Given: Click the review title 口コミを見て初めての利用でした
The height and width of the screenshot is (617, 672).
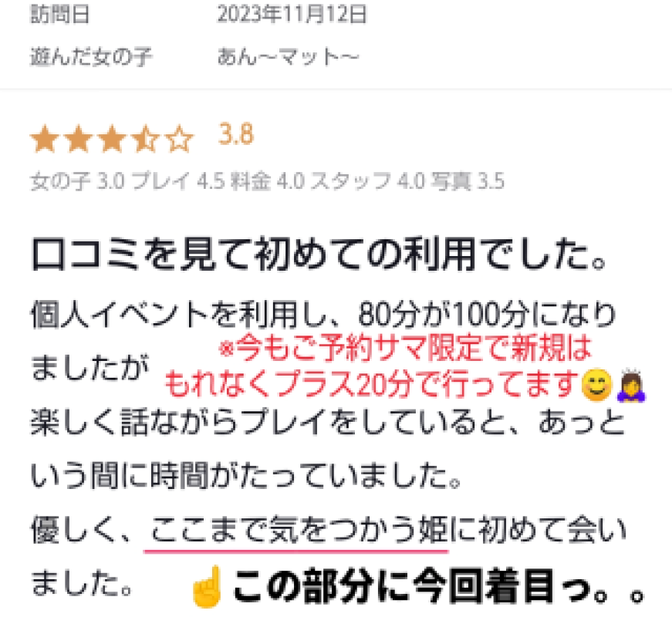Looking at the screenshot, I should (x=319, y=254).
